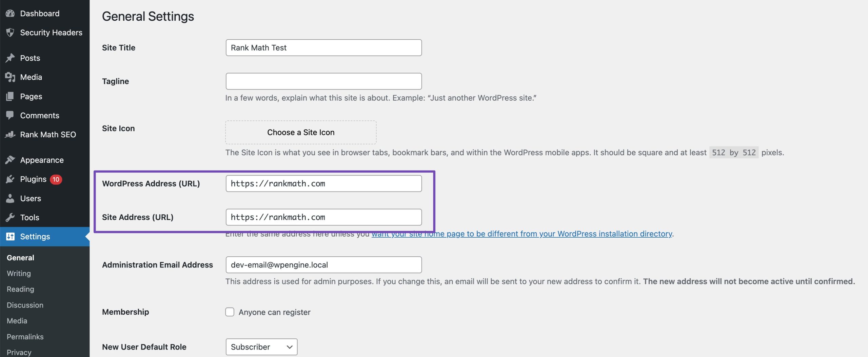Focus the Administration Email Address field
This screenshot has height=357, width=868.
pos(323,265)
